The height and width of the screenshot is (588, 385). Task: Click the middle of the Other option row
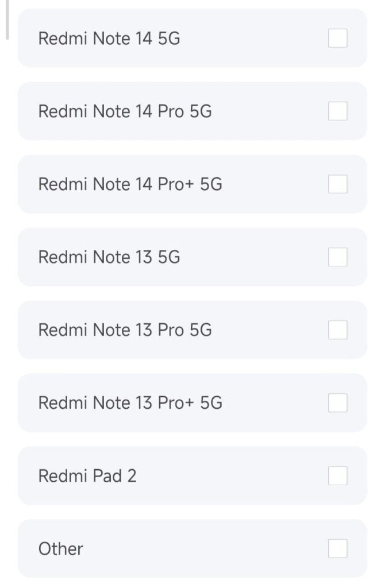(192, 548)
